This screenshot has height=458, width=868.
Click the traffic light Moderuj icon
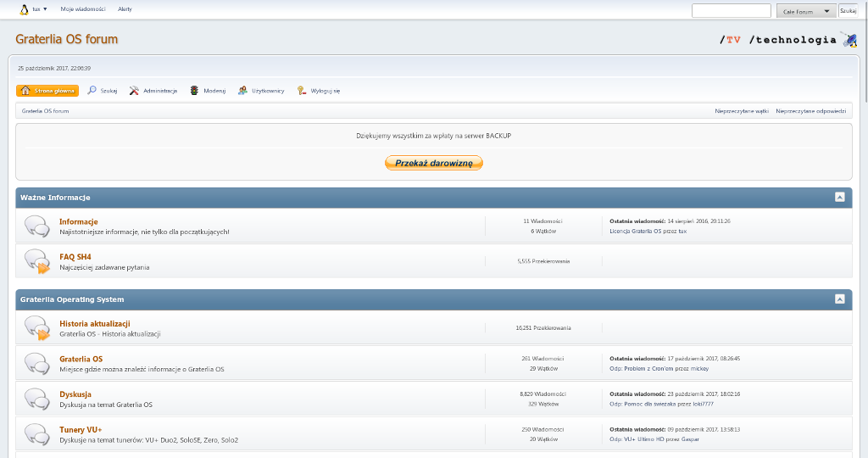click(194, 90)
